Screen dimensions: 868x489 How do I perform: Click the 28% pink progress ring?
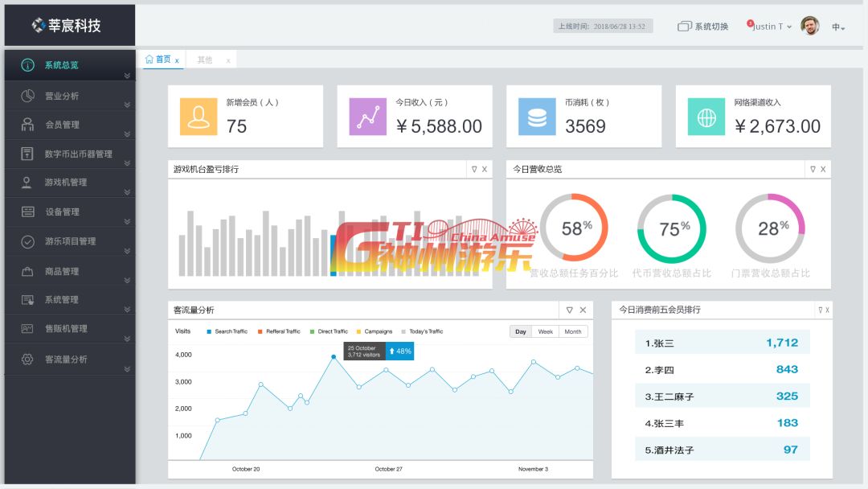click(x=770, y=228)
